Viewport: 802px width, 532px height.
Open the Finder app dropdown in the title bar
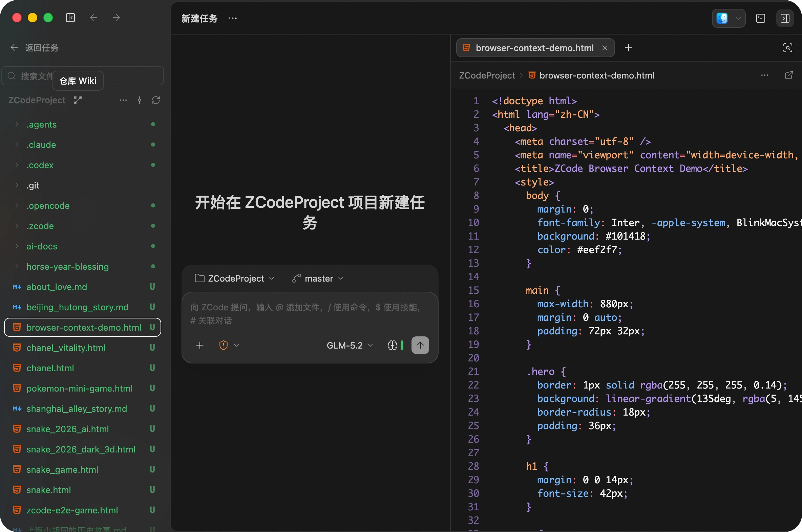(729, 18)
